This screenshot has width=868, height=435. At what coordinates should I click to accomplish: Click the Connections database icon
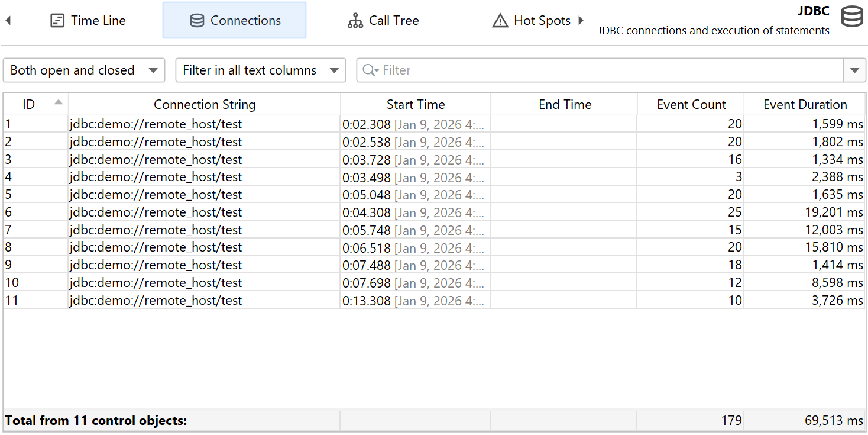pos(197,21)
